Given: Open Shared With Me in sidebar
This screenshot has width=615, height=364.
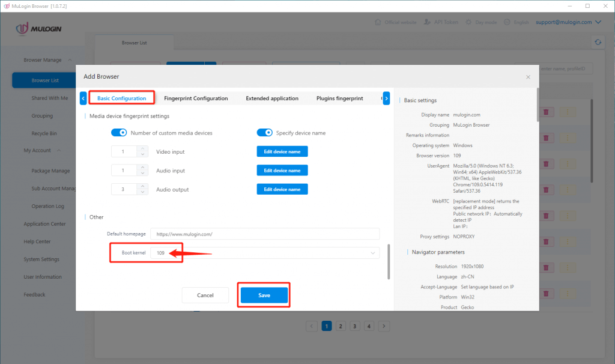Looking at the screenshot, I should pos(49,98).
